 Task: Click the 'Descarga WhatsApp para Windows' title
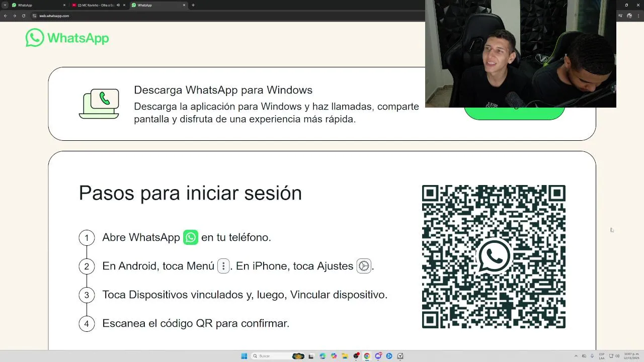pyautogui.click(x=223, y=90)
